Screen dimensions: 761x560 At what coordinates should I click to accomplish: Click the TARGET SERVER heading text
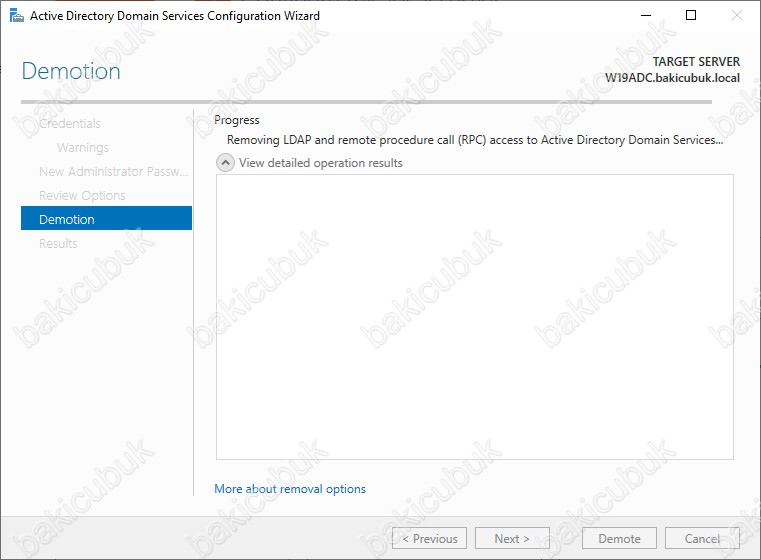tap(696, 62)
